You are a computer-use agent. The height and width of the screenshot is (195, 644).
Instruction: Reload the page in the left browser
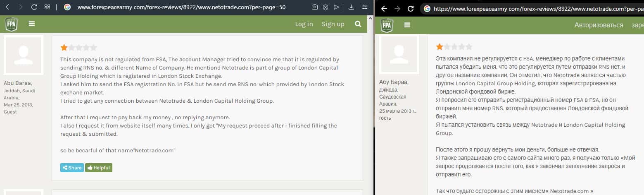click(34, 7)
